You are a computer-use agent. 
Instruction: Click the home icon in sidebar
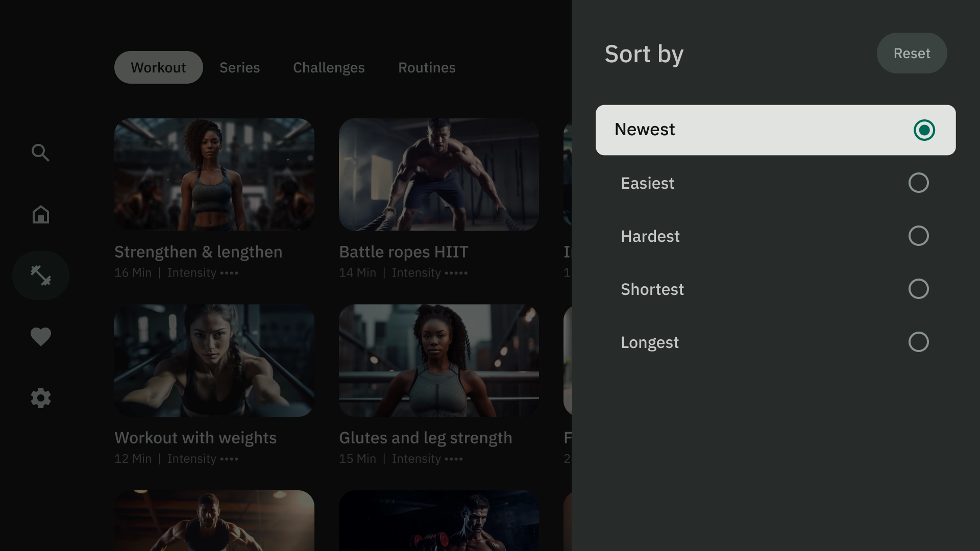point(40,214)
